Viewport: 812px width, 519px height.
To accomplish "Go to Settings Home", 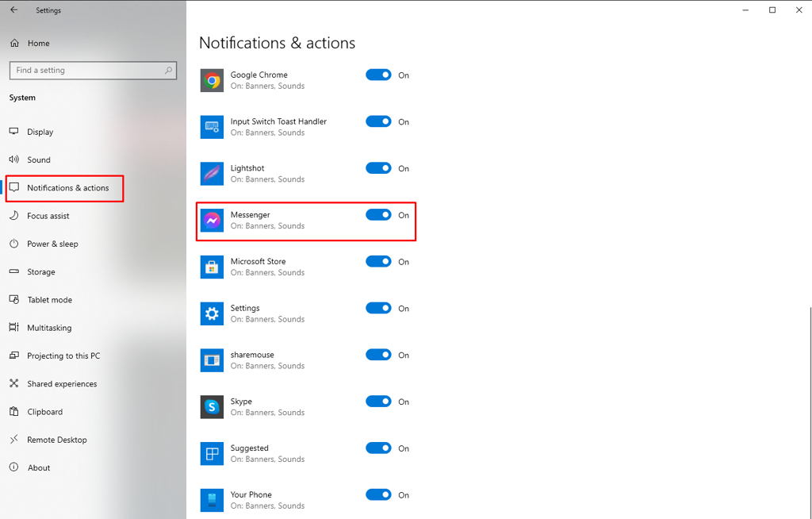I will tap(94, 44).
